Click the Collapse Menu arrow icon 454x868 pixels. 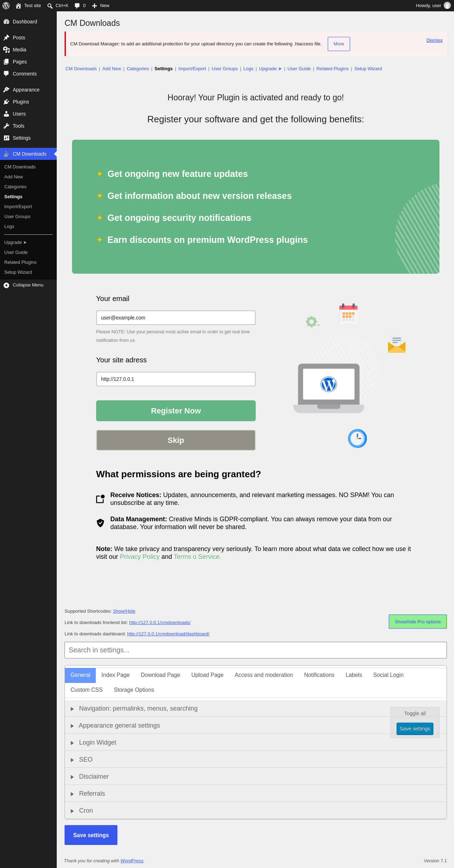(6, 285)
